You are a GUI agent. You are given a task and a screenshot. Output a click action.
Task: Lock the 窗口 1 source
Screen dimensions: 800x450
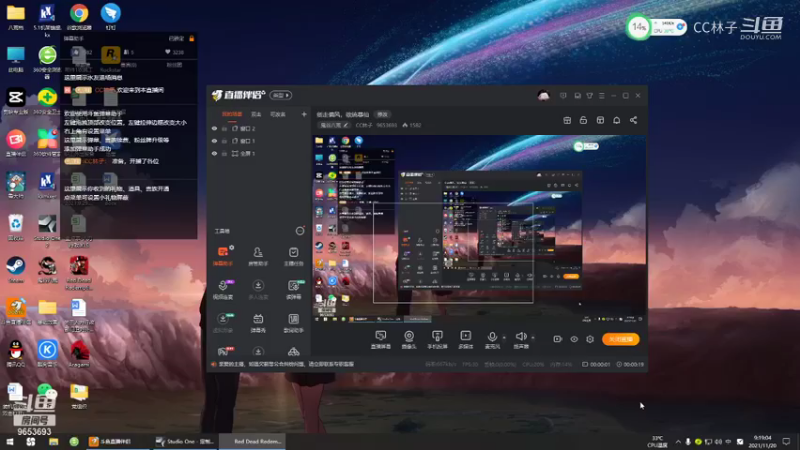click(x=224, y=141)
